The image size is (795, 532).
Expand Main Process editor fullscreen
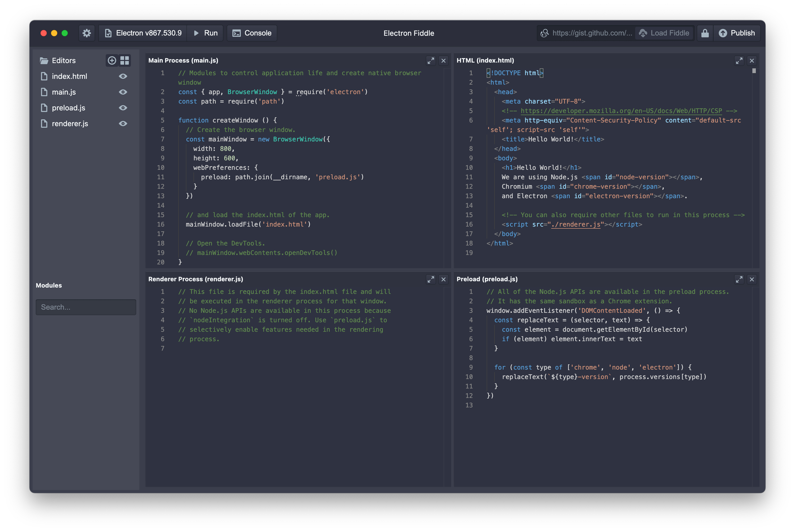pos(430,60)
